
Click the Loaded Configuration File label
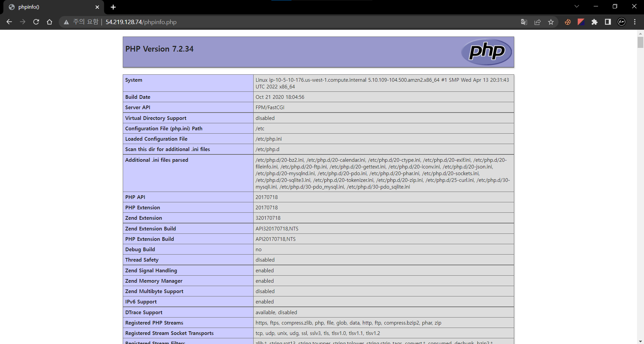pos(156,139)
